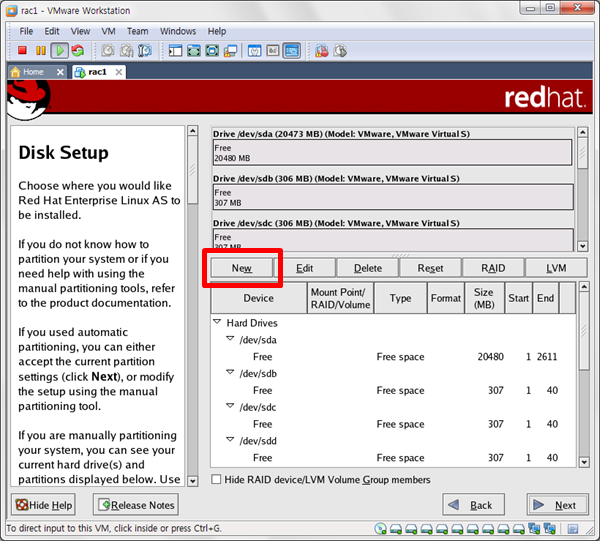The height and width of the screenshot is (541, 600).
Task: Select the /dev/sdb Free 307 MB block
Action: click(393, 197)
